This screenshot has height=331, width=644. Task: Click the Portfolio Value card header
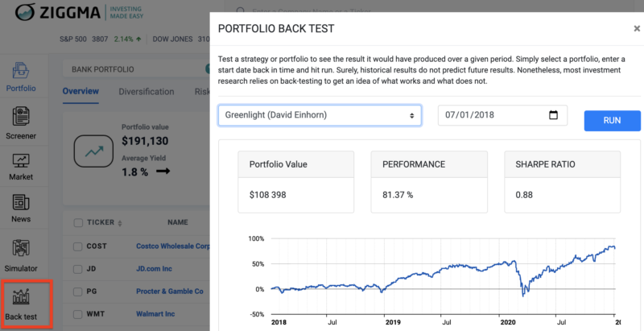click(295, 164)
